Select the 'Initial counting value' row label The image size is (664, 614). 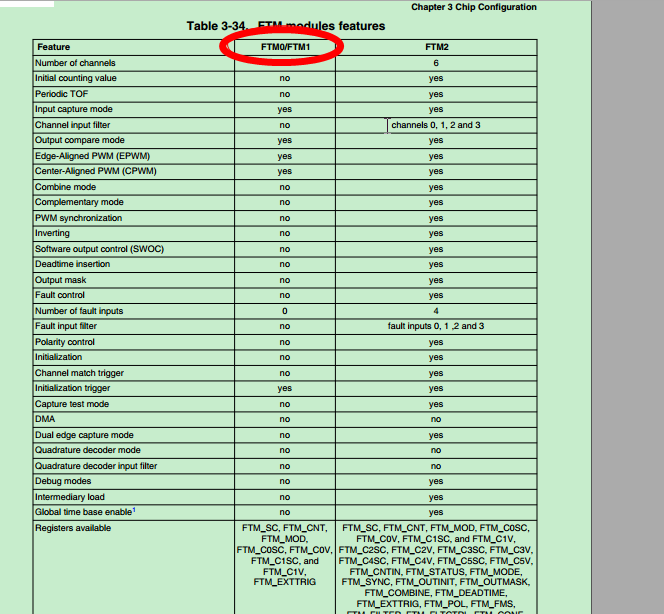point(75,78)
